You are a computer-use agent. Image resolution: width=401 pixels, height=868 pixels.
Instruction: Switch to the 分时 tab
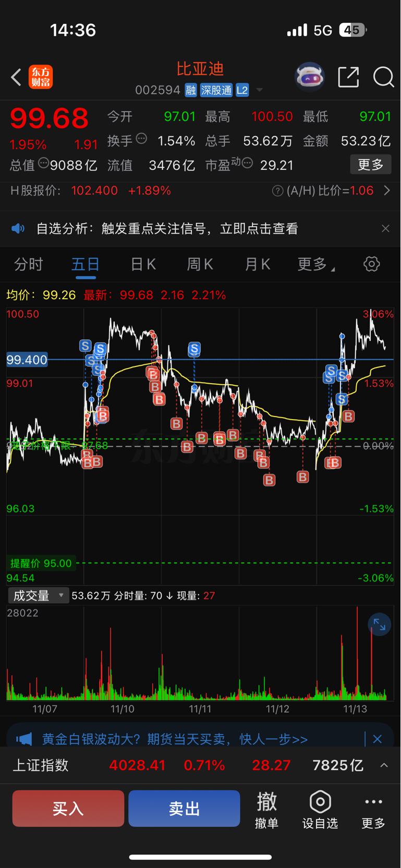coord(28,264)
